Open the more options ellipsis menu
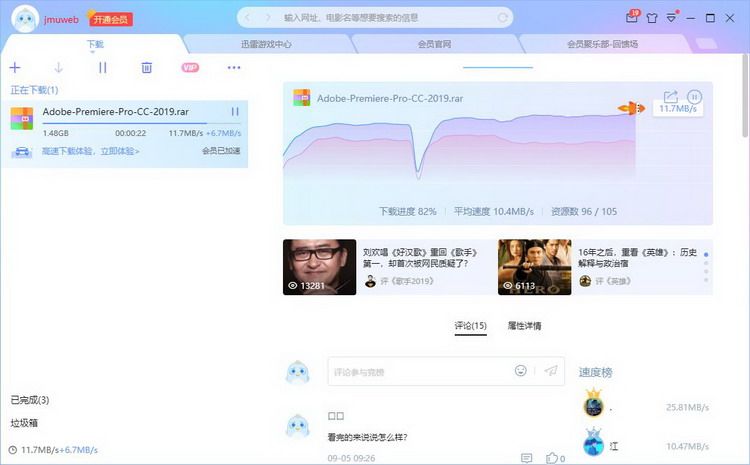This screenshot has height=465, width=750. tap(234, 67)
